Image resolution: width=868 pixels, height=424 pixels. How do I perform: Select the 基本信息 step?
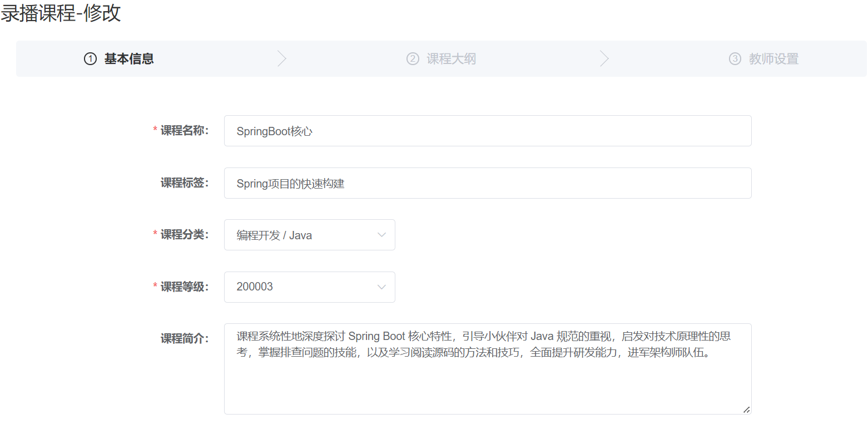(x=129, y=59)
